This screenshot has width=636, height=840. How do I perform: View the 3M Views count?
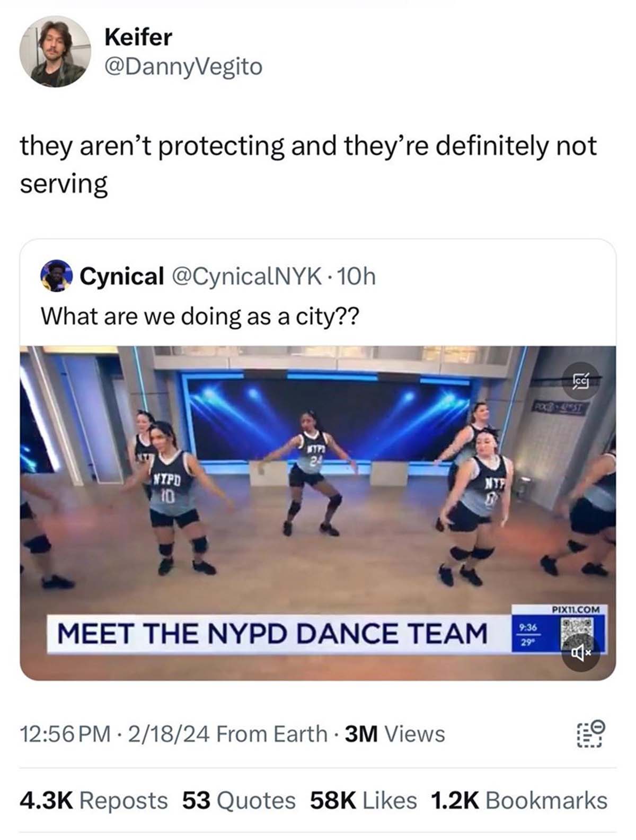[x=395, y=734]
